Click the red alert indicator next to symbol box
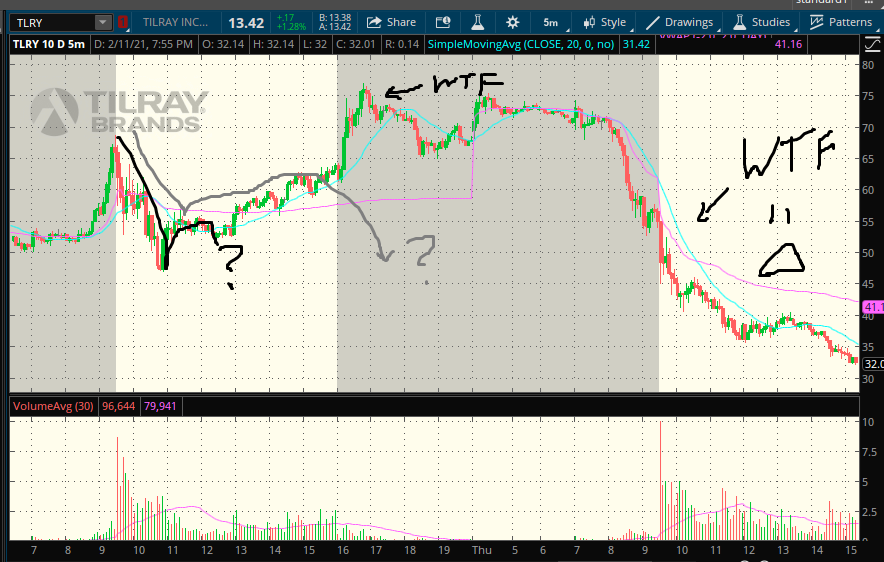 pyautogui.click(x=123, y=23)
